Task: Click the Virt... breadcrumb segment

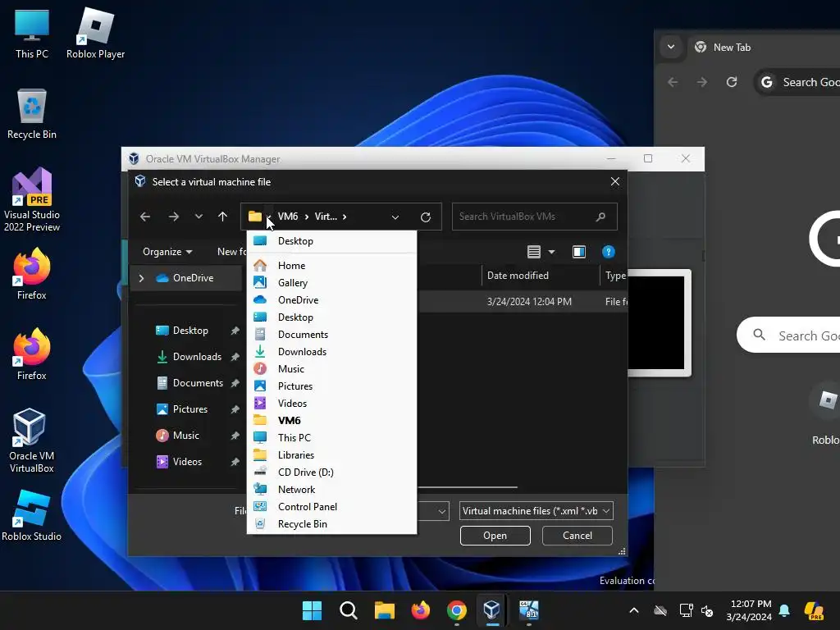Action: click(x=326, y=217)
